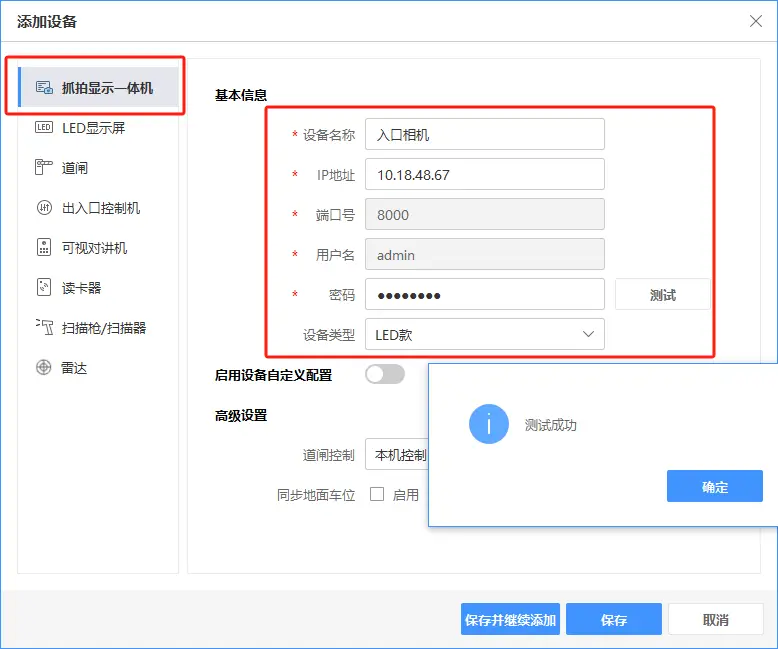The width and height of the screenshot is (778, 649).
Task: Choose the 可视对讲机 intercom icon
Action: point(44,248)
